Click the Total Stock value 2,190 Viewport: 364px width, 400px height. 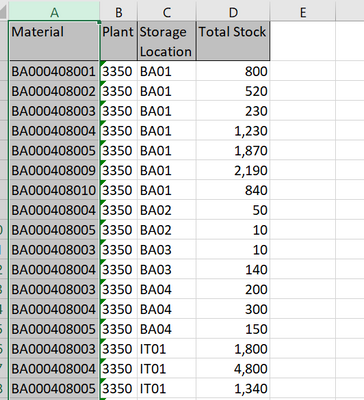tap(233, 170)
